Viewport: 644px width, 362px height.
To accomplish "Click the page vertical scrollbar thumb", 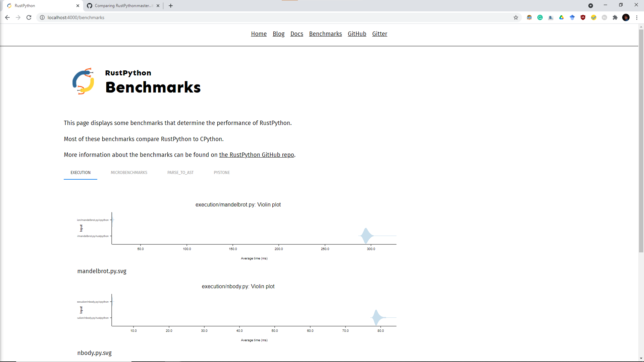I will pos(641,141).
